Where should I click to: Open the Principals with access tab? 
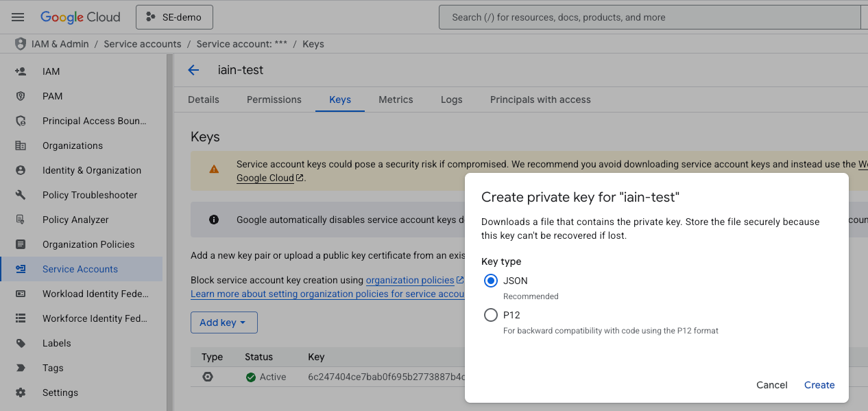click(x=540, y=99)
